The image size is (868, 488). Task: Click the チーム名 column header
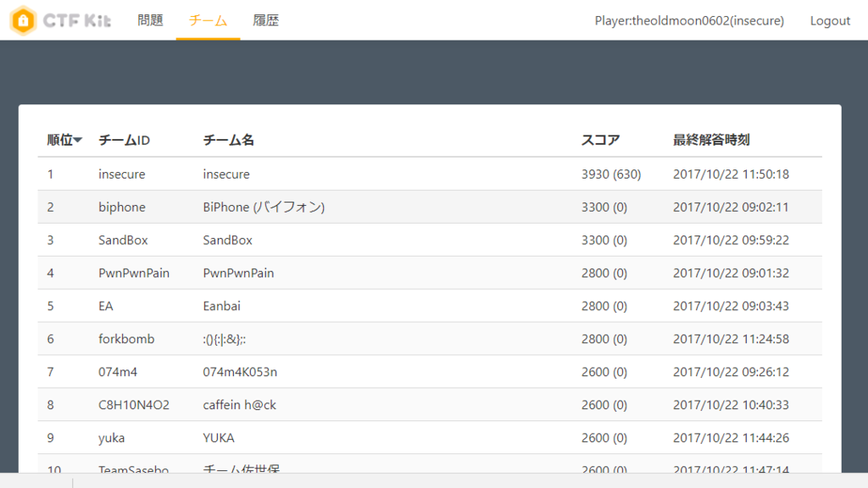click(228, 140)
